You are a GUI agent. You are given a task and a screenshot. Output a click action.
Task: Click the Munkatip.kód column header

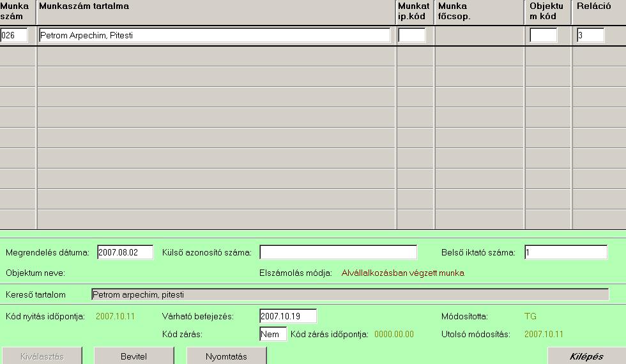[414, 11]
